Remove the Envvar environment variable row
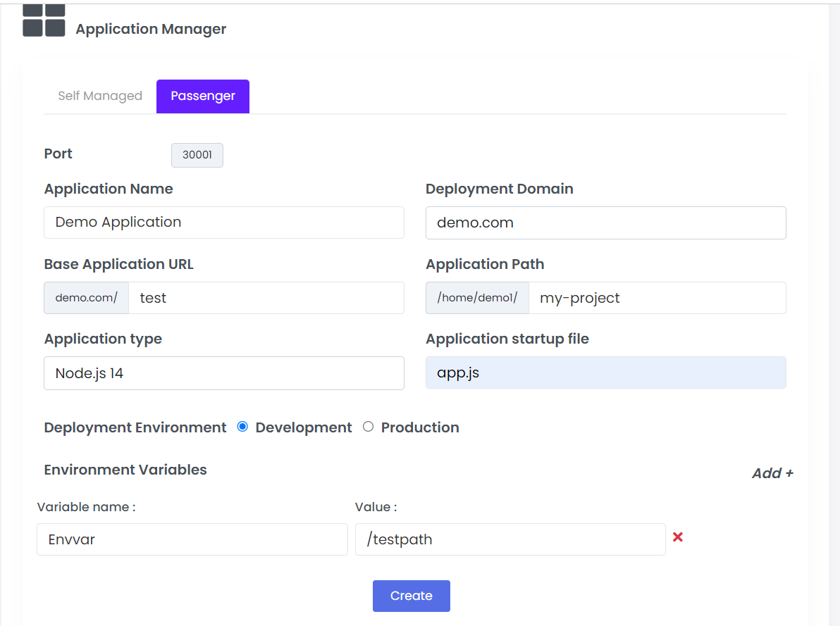 pos(678,537)
